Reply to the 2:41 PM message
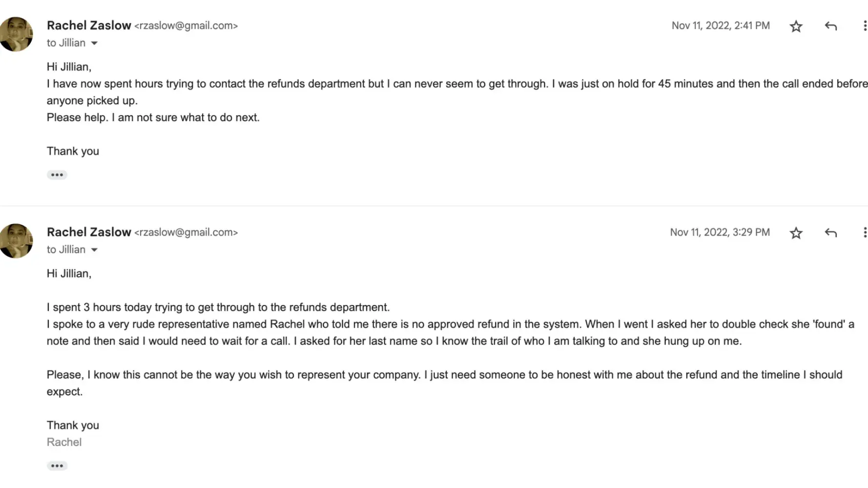 pos(830,26)
